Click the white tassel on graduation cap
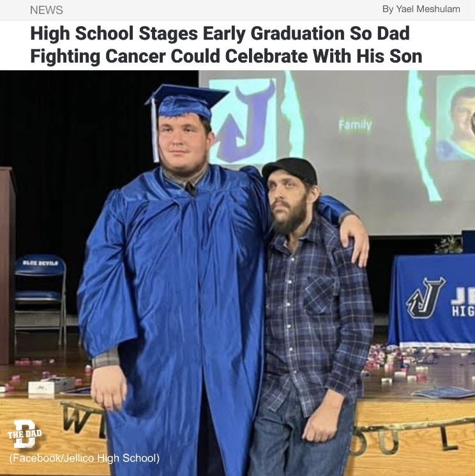The height and width of the screenshot is (476, 475). [155, 130]
